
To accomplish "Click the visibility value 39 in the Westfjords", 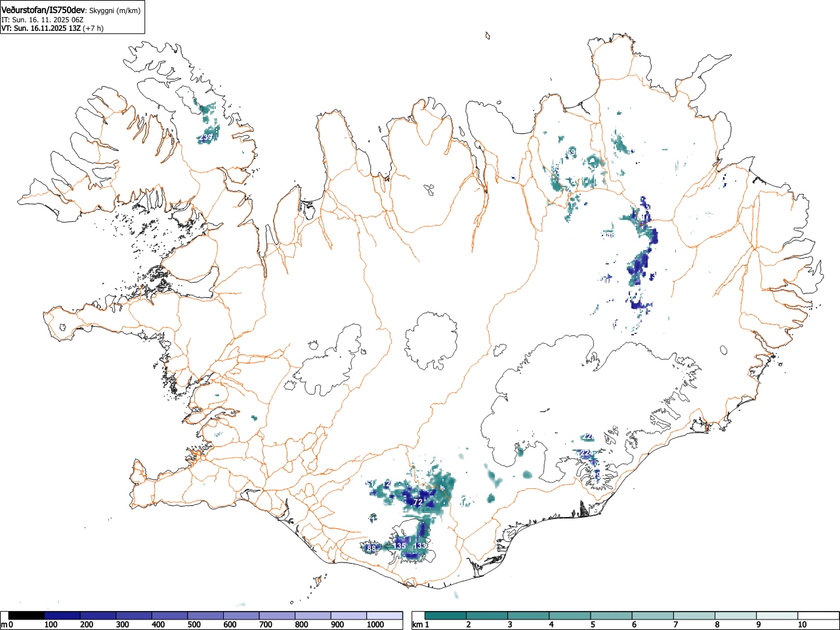I will pos(207,137).
